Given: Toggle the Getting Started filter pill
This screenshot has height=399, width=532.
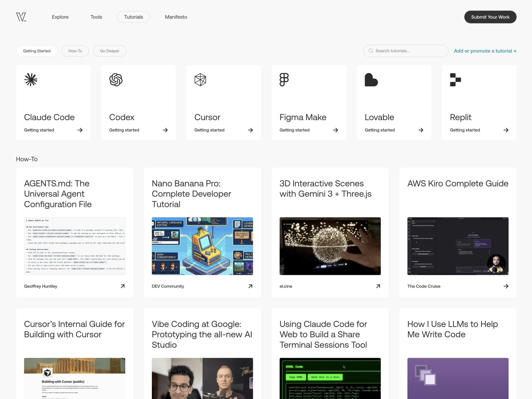Looking at the screenshot, I should (37, 51).
